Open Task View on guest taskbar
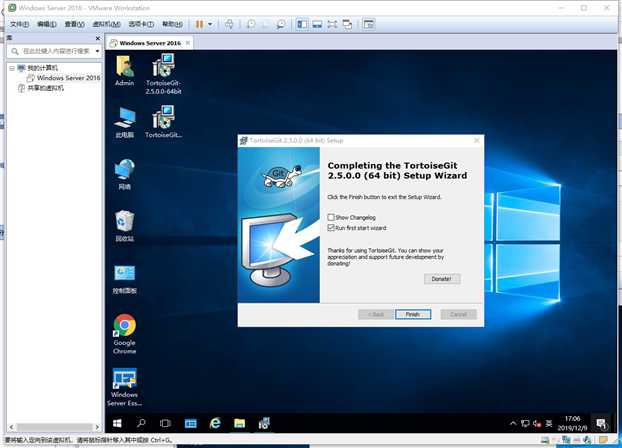 (165, 423)
